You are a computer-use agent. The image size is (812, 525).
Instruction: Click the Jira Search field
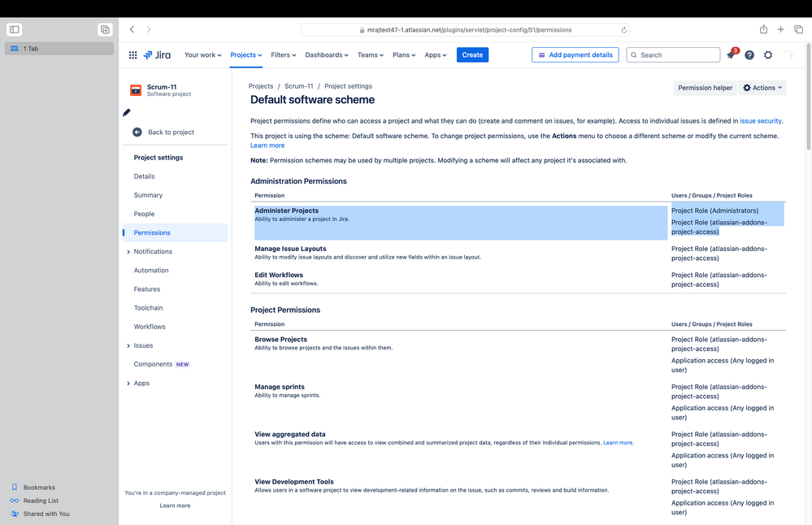(x=673, y=55)
